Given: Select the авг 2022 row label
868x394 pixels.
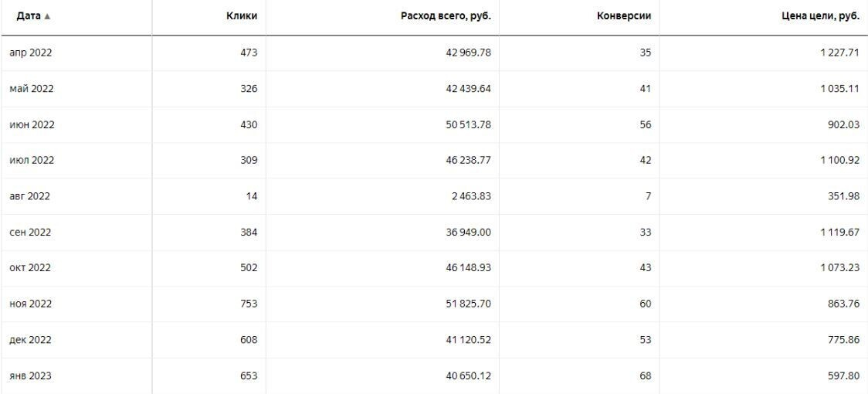Looking at the screenshot, I should (30, 196).
